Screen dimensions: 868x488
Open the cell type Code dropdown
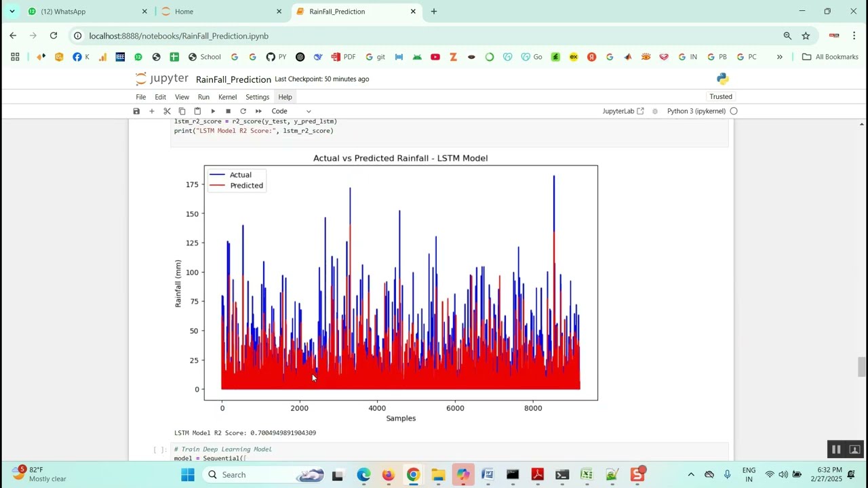coord(291,111)
